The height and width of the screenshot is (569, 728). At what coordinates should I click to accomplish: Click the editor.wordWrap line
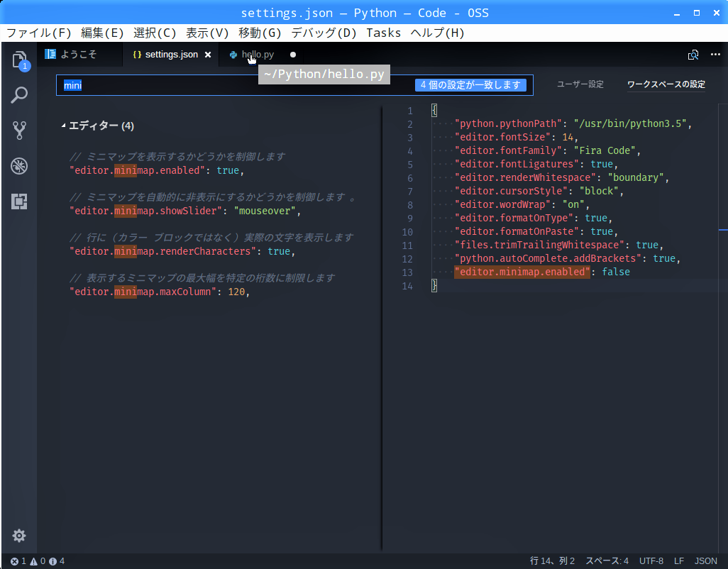coord(522,204)
